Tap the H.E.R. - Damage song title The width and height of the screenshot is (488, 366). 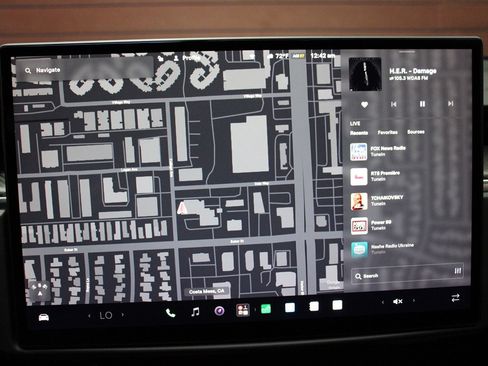(413, 71)
